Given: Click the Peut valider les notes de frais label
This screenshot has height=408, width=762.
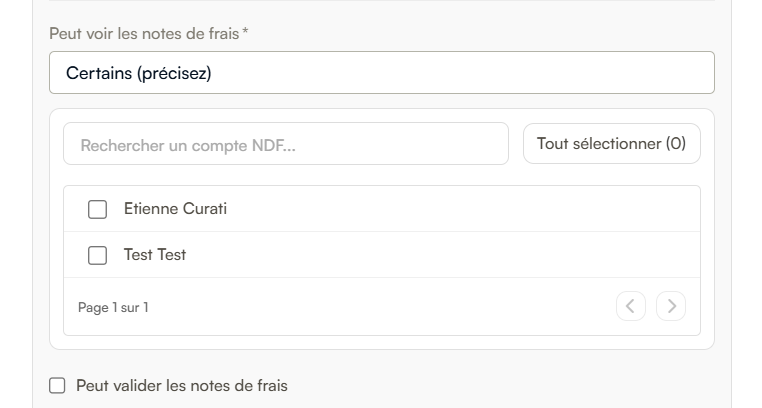Looking at the screenshot, I should coord(182,386).
